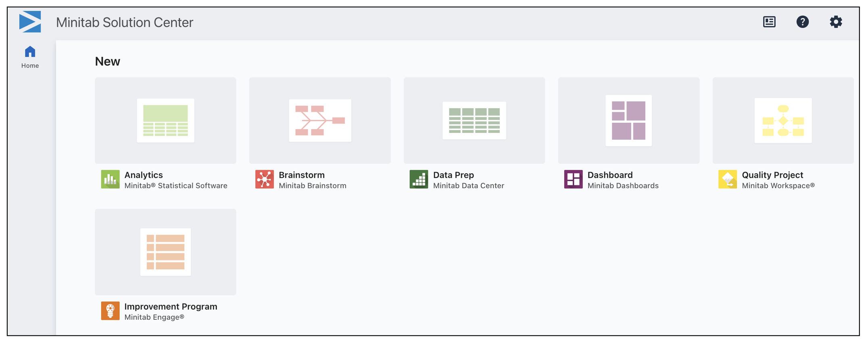This screenshot has height=344, width=868.
Task: Open the news panel icon
Action: coord(769,22)
